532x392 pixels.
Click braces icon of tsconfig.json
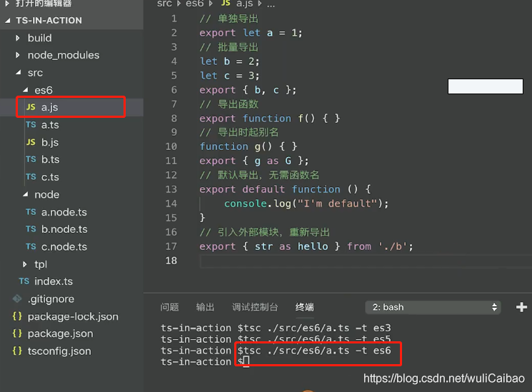click(17, 351)
